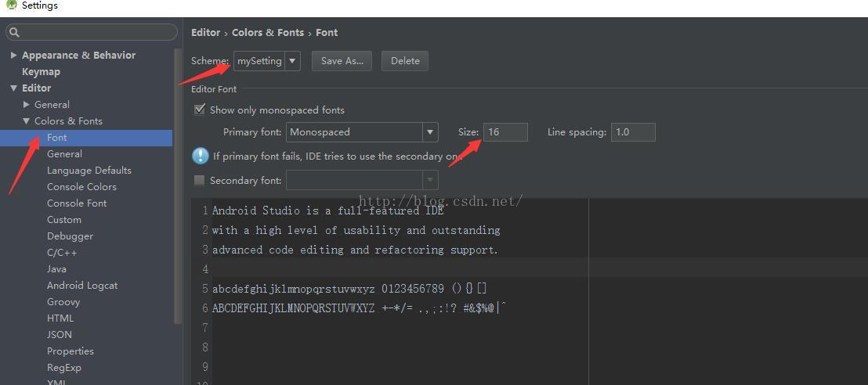Expand the General node under Editor
Screen dimensions: 868x385
pos(27,105)
